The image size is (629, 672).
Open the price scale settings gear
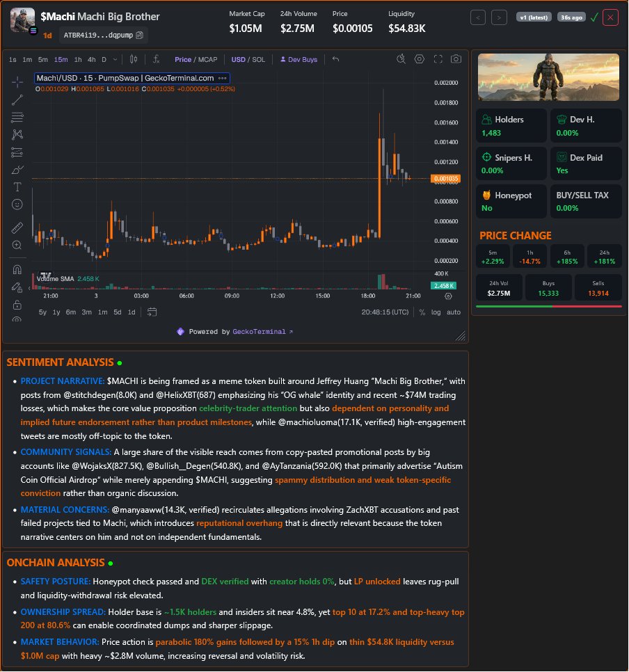[448, 296]
